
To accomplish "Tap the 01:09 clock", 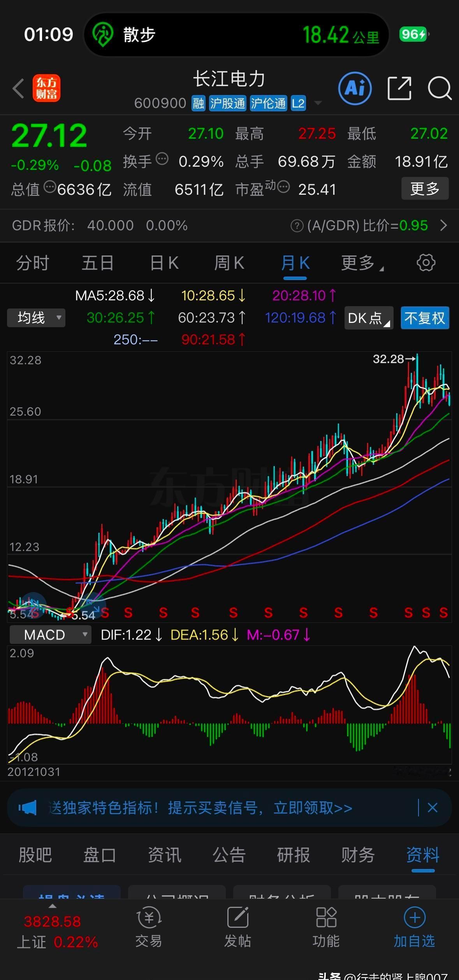I will tap(49, 34).
